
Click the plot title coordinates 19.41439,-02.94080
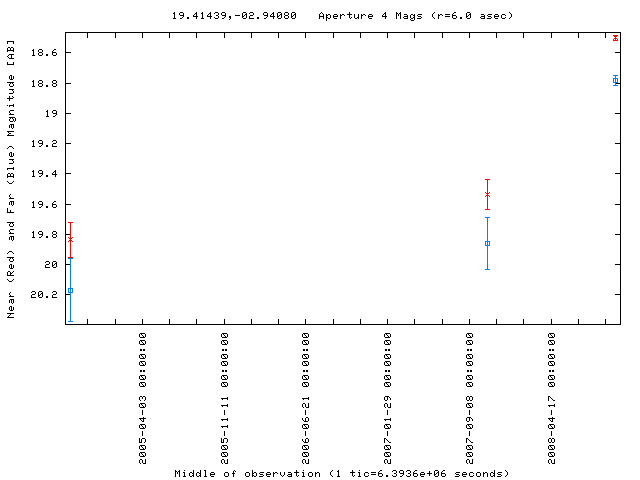pos(234,16)
